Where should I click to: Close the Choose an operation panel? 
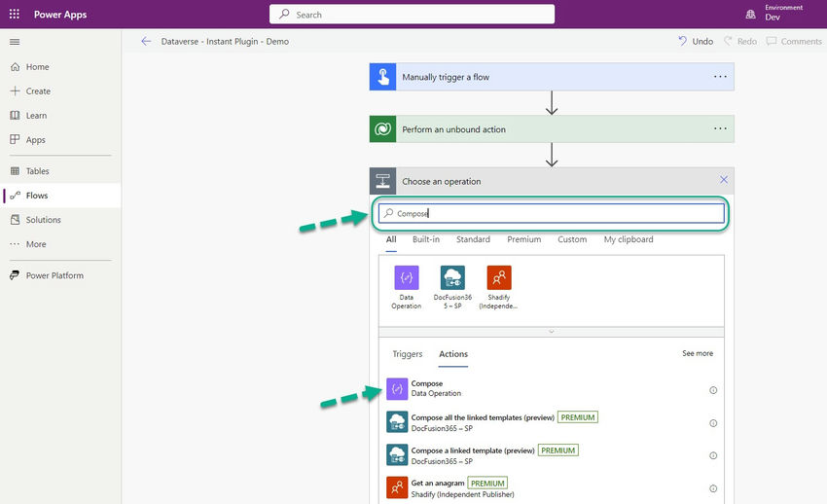[x=724, y=180]
